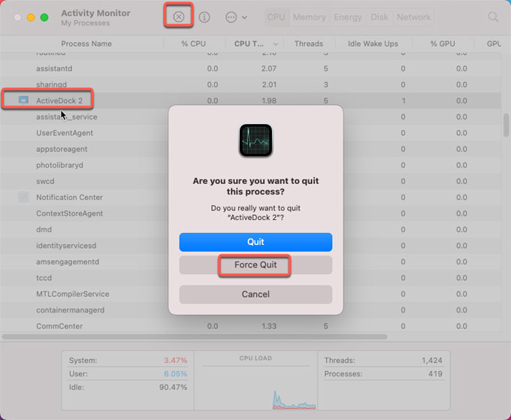Select the ContextStoreAgent process
The image size is (511, 420).
[x=69, y=213]
